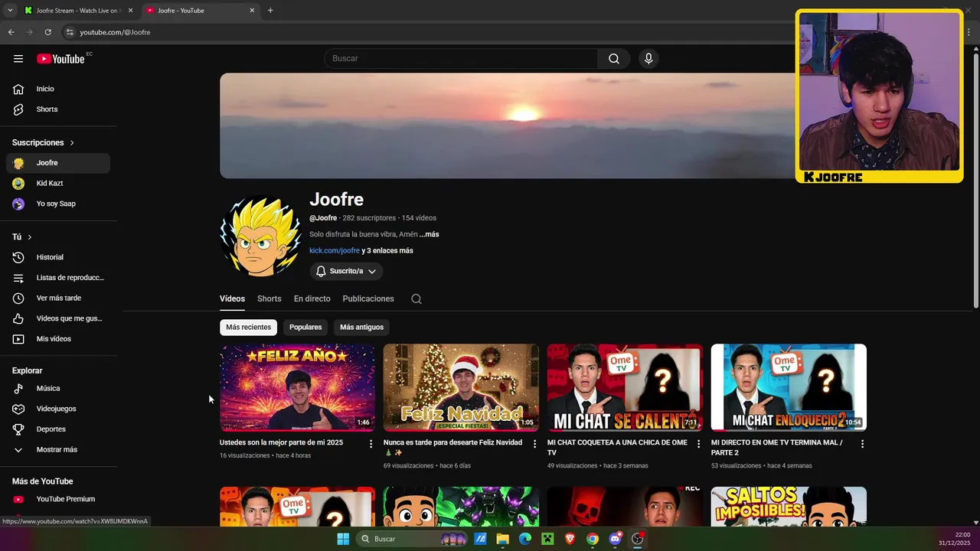The width and height of the screenshot is (980, 551).
Task: Open the Windows Start menu
Action: [x=343, y=539]
